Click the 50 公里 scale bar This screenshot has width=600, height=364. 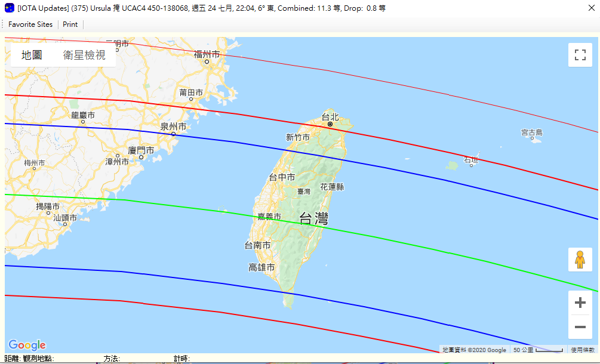click(538, 350)
